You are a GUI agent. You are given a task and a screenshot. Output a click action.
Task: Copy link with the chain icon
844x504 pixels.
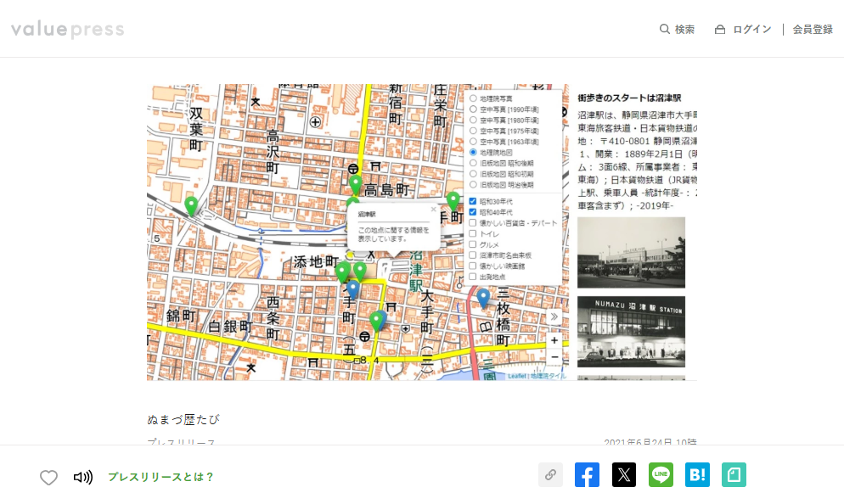pyautogui.click(x=550, y=475)
